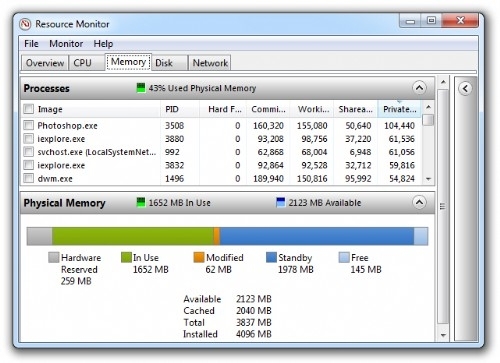Collapse the Physical Memory section
The height and width of the screenshot is (363, 500).
pos(419,202)
